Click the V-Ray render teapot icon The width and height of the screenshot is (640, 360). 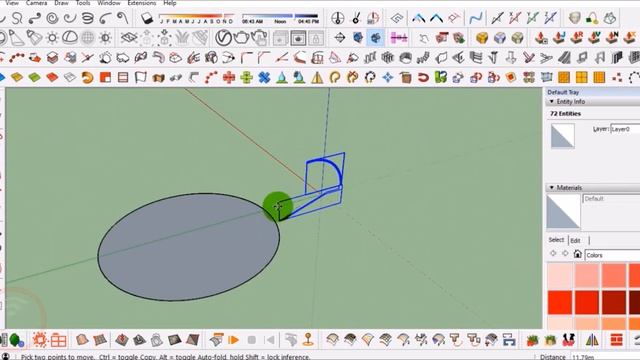click(x=241, y=38)
